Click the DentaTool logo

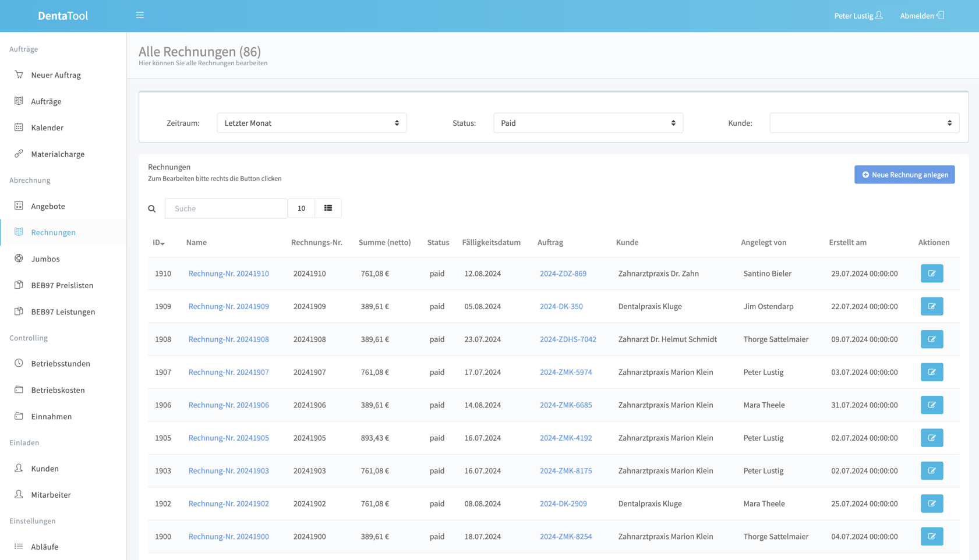63,16
